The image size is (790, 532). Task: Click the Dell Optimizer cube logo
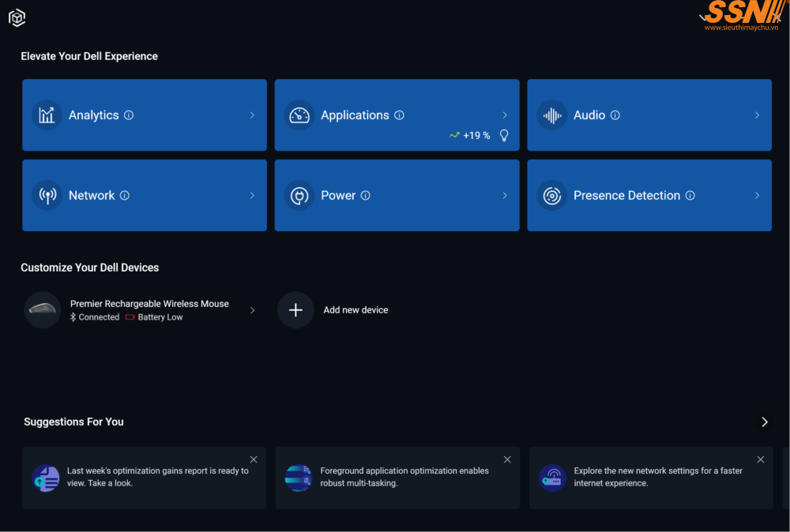(17, 17)
